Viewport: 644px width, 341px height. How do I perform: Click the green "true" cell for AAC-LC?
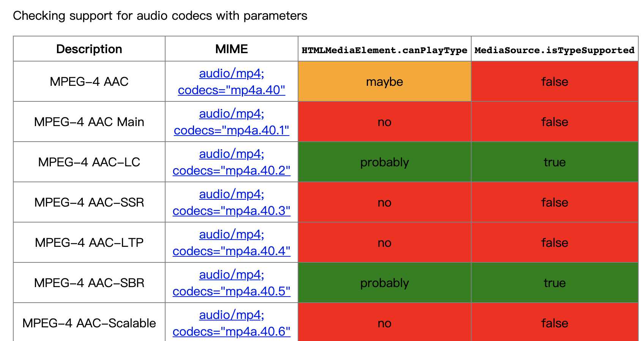pyautogui.click(x=554, y=162)
